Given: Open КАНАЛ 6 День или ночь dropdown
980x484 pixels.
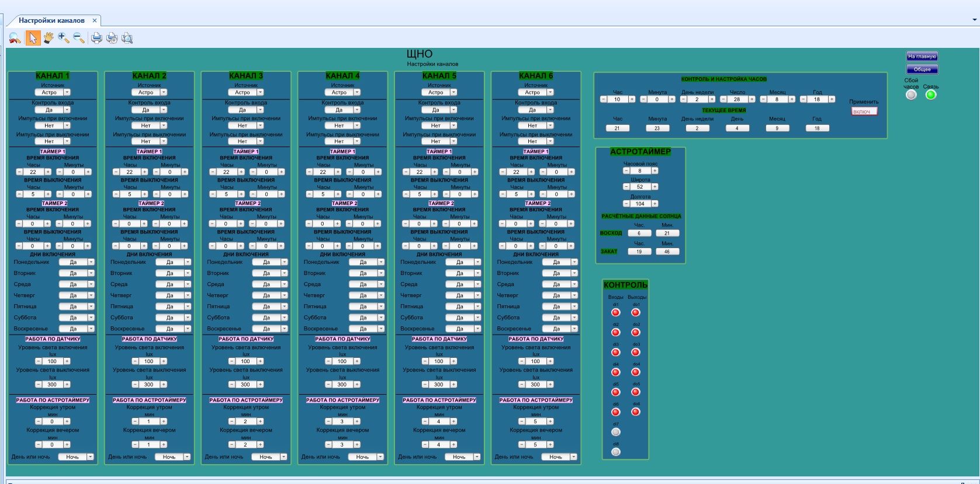Looking at the screenshot, I should tap(573, 457).
